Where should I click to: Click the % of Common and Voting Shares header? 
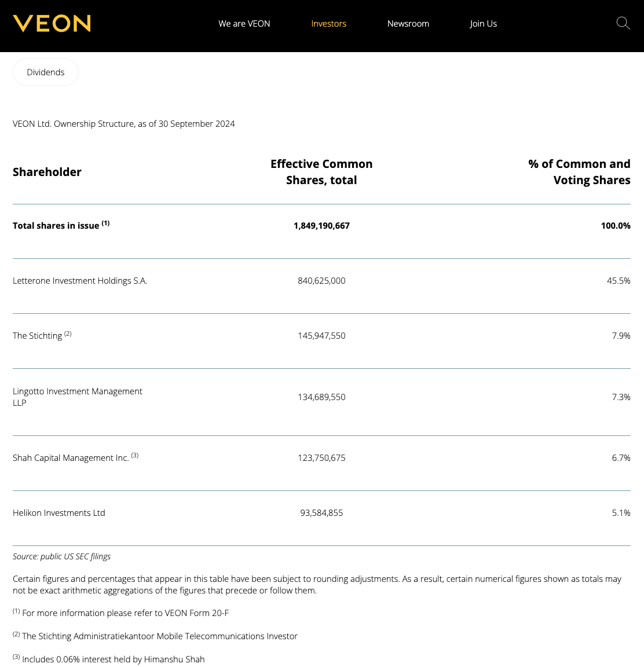pyautogui.click(x=579, y=172)
